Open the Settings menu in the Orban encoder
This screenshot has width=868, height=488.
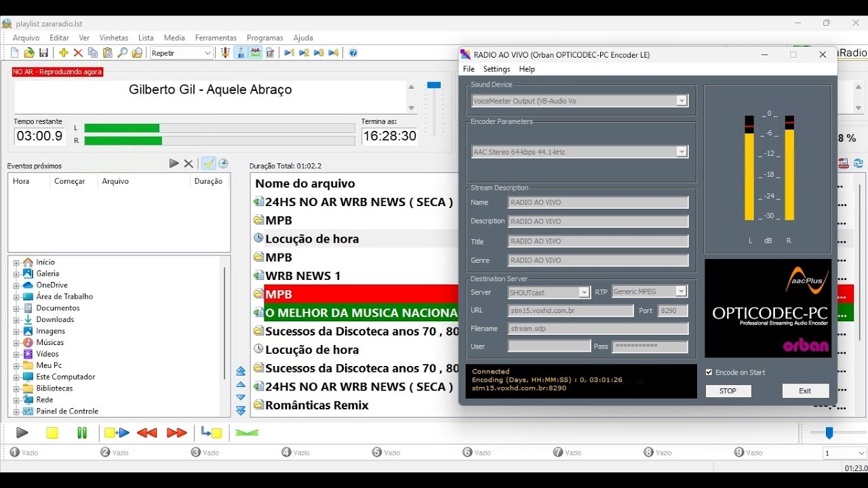[496, 69]
